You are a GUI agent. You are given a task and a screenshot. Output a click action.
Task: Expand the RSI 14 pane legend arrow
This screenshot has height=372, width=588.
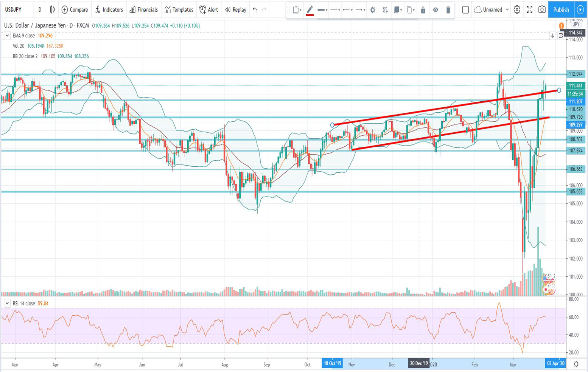tap(7, 303)
